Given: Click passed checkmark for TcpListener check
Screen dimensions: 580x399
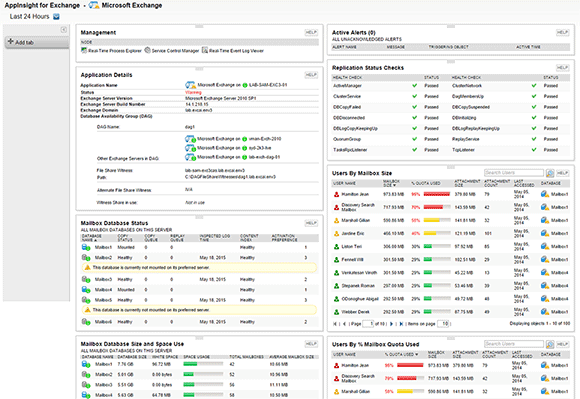Looking at the screenshot, I should click(x=534, y=150).
